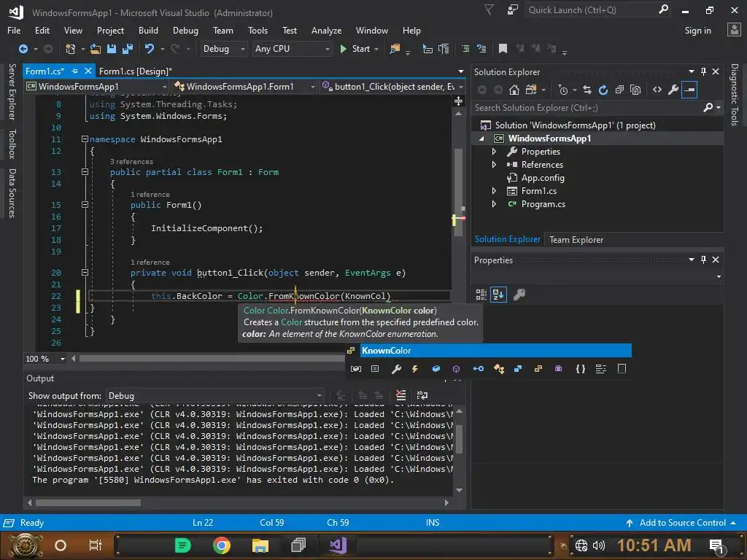Open the Analyze menu

(326, 31)
